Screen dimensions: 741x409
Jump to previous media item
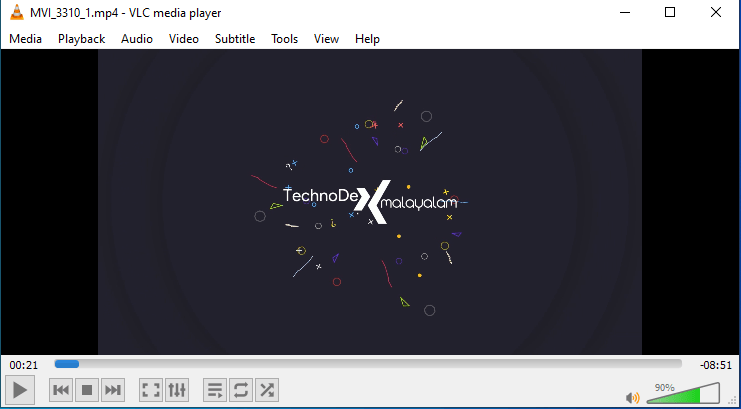[x=61, y=390]
